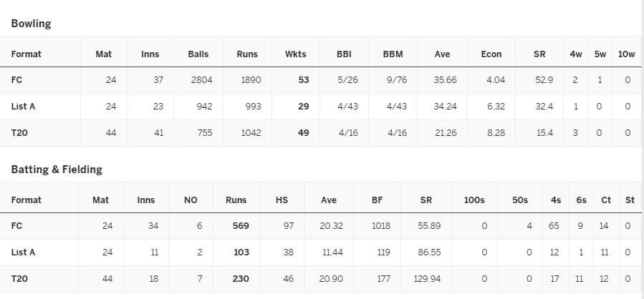
Task: Select the BBM column header
Action: coord(393,54)
